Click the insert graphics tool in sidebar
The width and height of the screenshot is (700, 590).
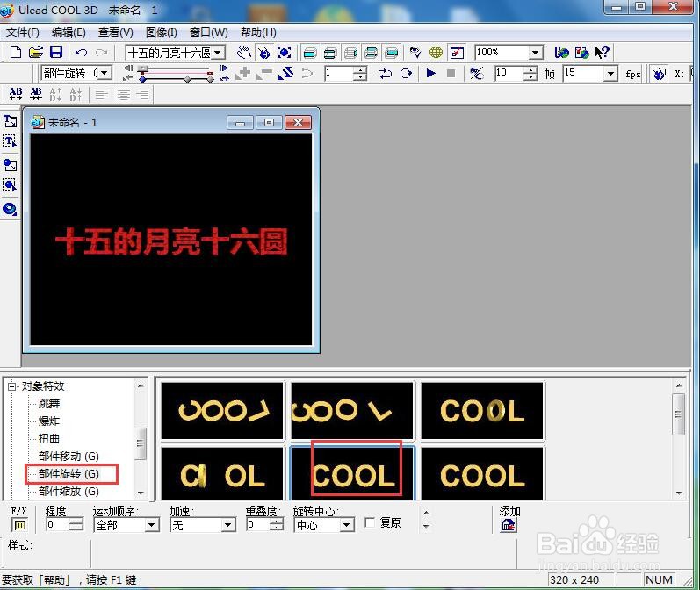coord(11,165)
